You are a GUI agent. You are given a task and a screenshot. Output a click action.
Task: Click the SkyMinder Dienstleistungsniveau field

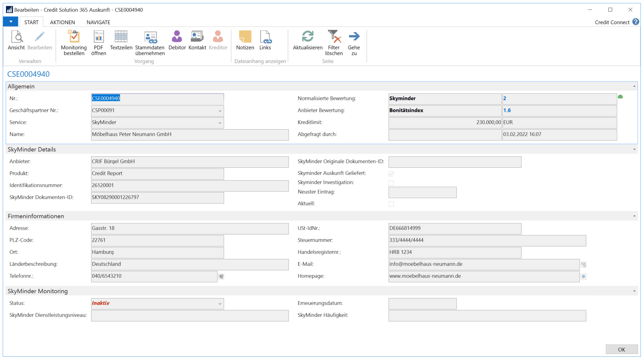189,316
